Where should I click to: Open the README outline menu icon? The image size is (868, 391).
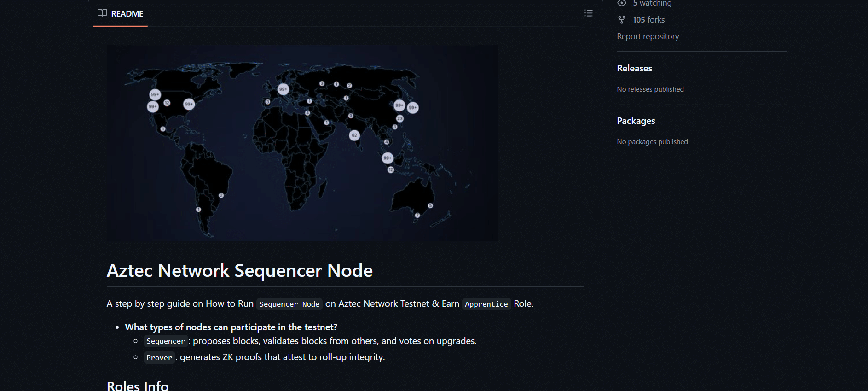click(588, 13)
